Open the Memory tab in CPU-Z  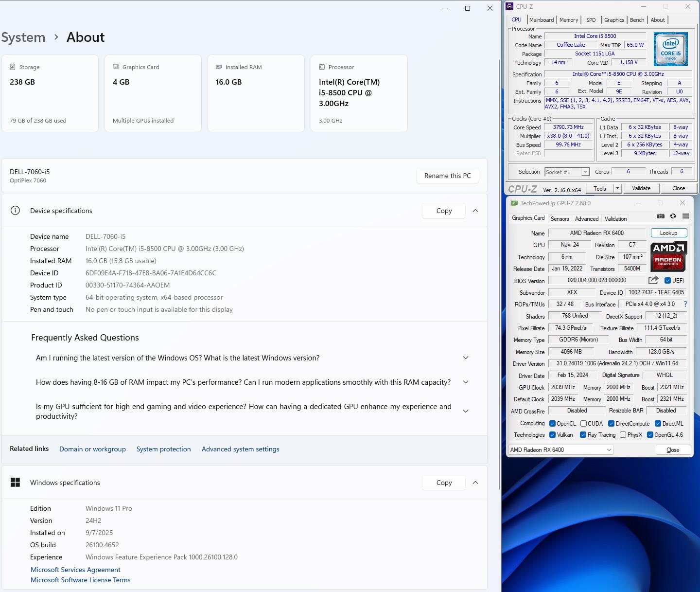coord(569,20)
